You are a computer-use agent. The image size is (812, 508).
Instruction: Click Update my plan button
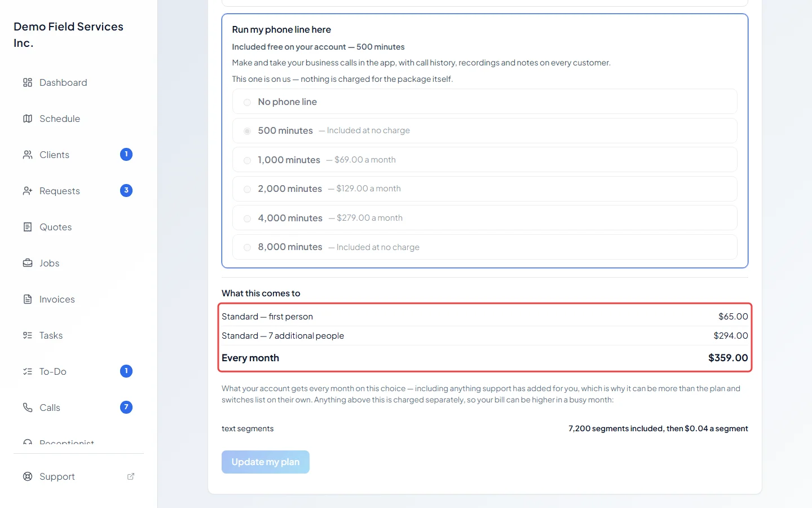coord(266,462)
